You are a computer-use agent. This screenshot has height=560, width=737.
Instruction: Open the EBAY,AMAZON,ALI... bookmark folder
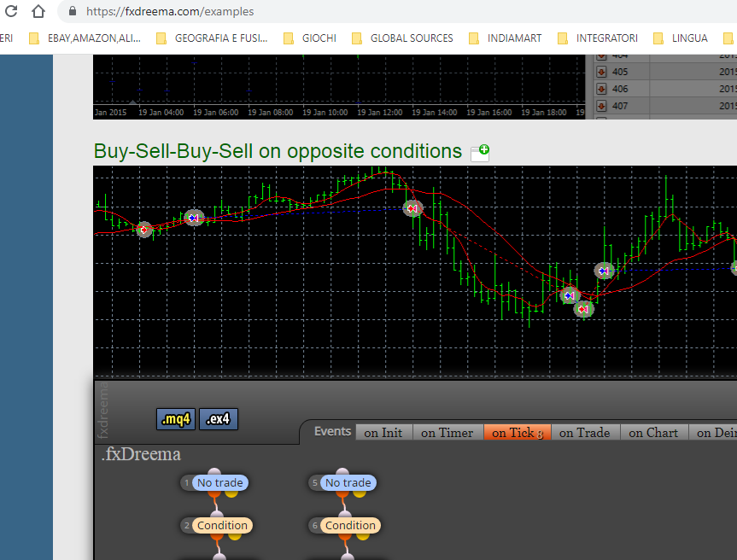coord(85,38)
